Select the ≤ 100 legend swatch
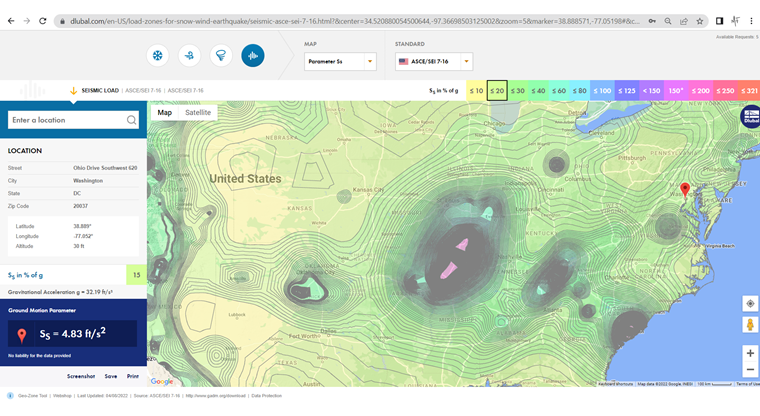Screen dimensions: 760x416 602,91
